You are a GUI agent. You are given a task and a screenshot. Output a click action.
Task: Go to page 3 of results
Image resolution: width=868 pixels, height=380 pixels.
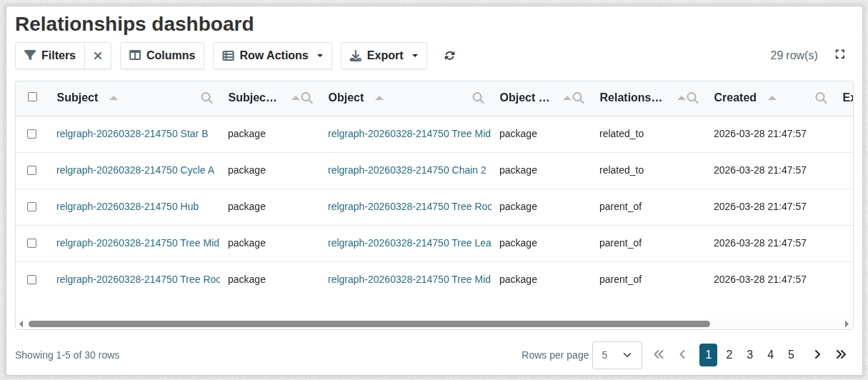[x=749, y=355]
